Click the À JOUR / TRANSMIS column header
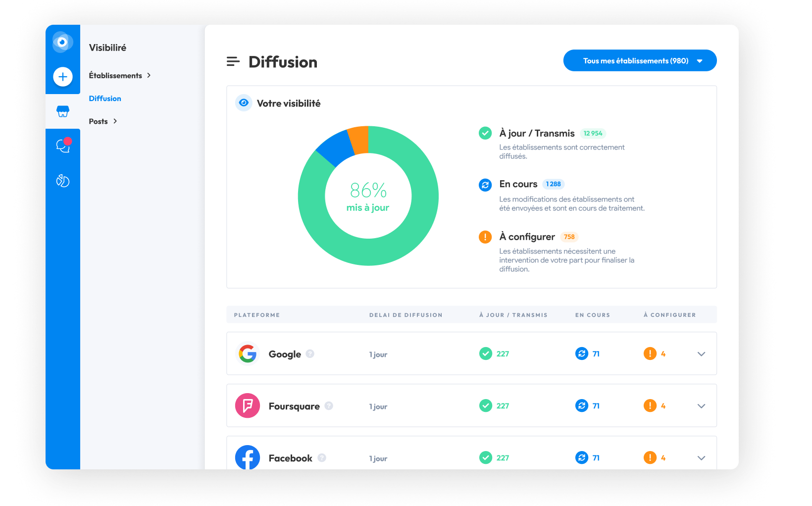Viewport: 812px width, 506px height. click(513, 315)
